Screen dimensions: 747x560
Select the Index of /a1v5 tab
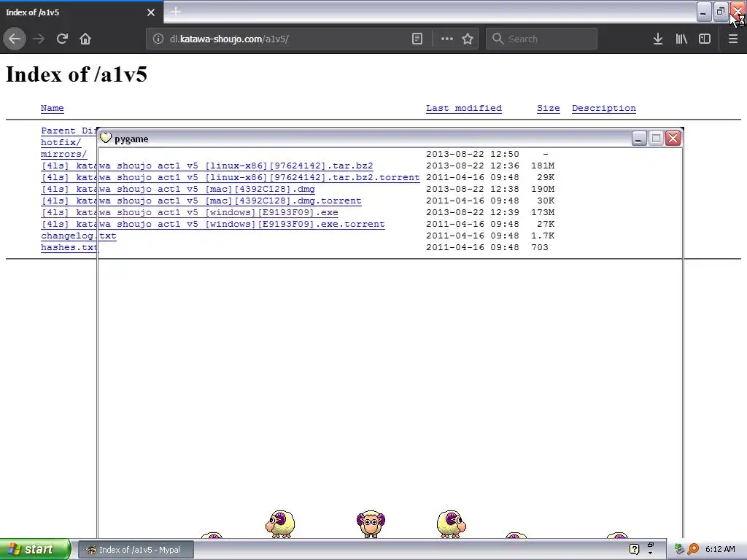click(x=82, y=12)
